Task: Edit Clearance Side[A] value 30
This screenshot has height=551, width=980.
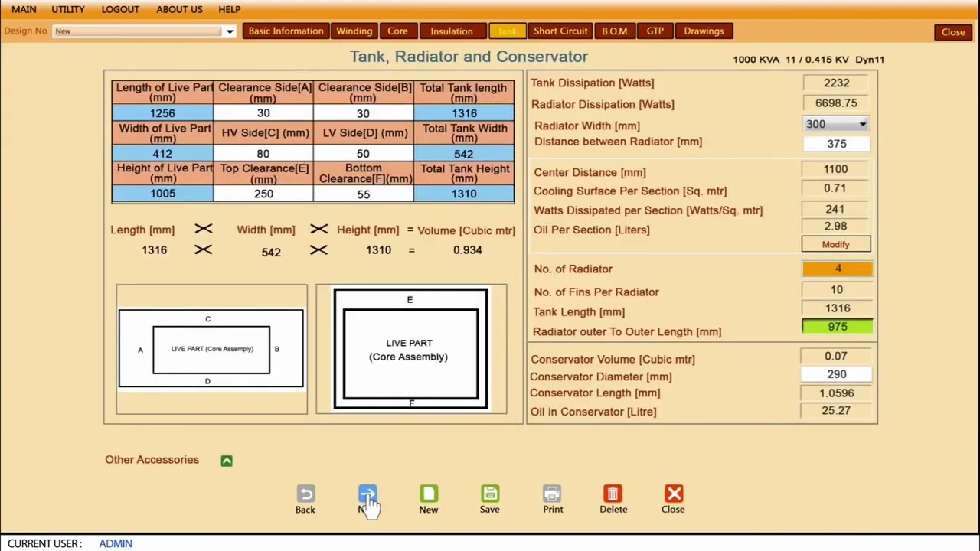Action: click(x=263, y=113)
